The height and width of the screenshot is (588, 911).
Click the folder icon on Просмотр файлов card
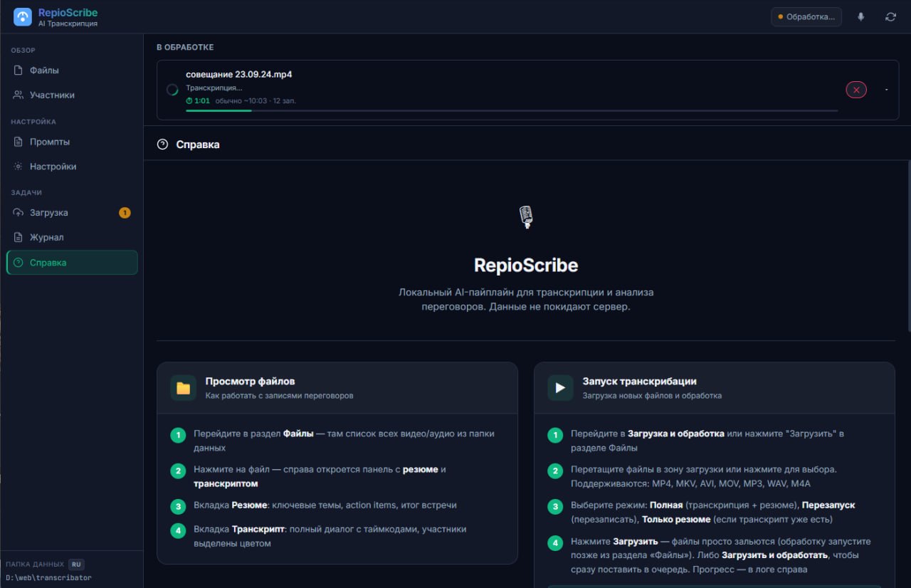[x=183, y=388]
